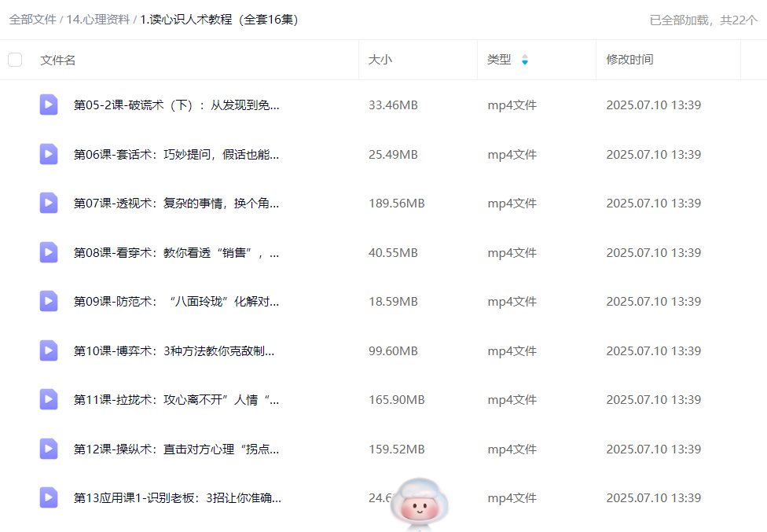Open file 第09课-防范术 by its name
The width and height of the screenshot is (767, 532).
tap(176, 302)
